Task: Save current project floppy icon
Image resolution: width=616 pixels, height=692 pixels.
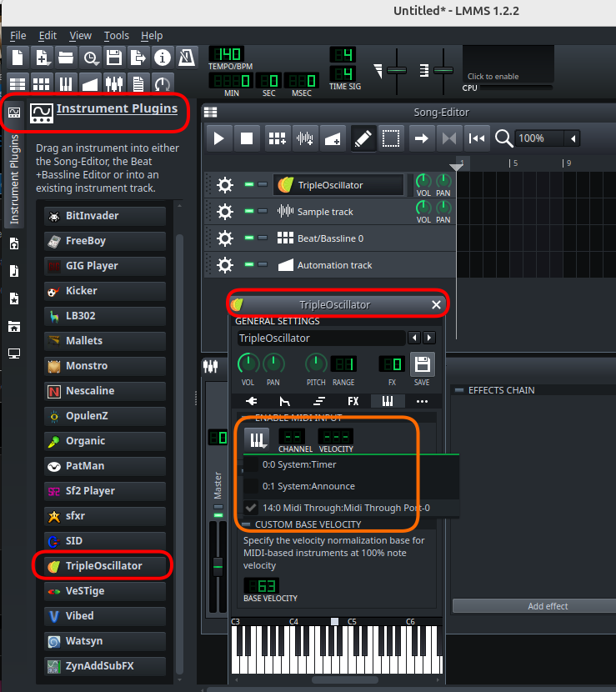Action: click(x=114, y=58)
